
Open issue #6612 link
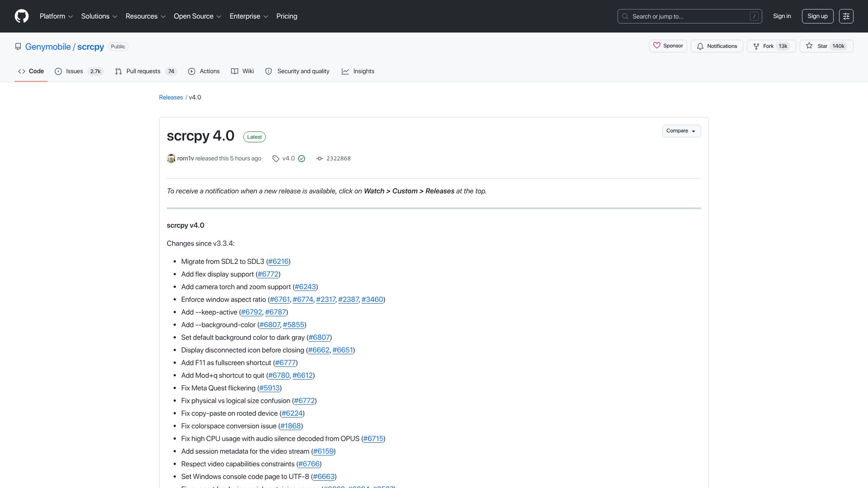point(302,375)
